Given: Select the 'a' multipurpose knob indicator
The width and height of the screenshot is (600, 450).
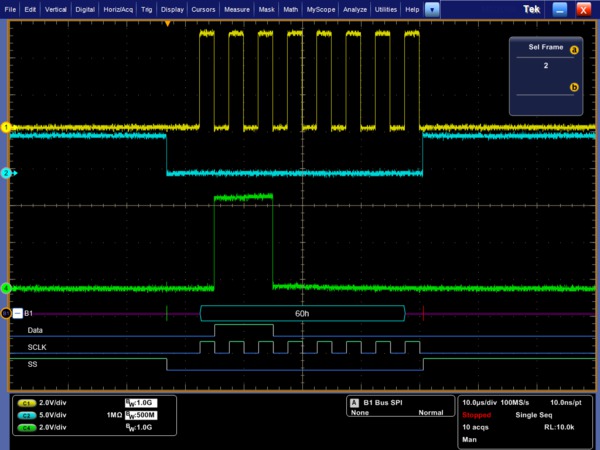Looking at the screenshot, I should coord(574,48).
